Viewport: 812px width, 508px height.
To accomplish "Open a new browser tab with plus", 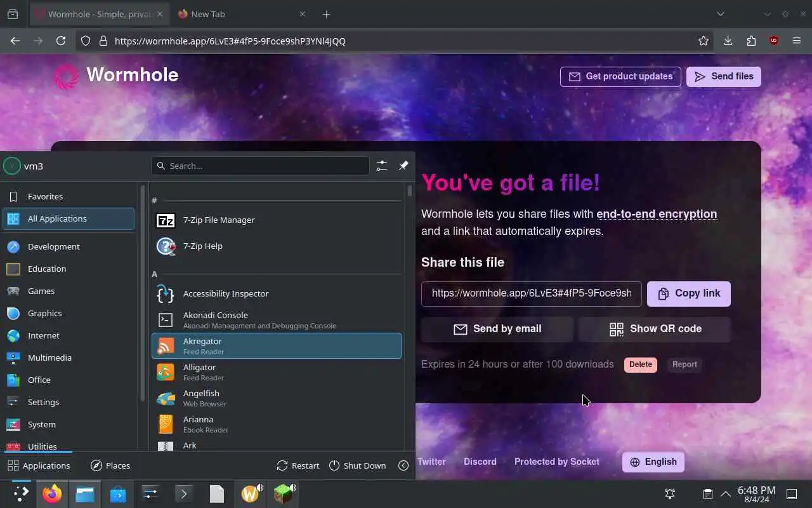I will coord(326,14).
